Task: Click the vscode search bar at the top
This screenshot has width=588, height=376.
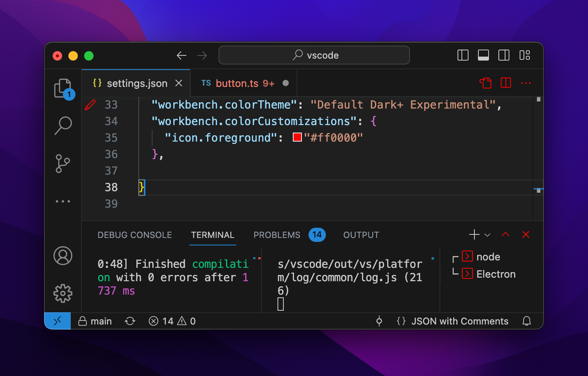Action: click(314, 55)
